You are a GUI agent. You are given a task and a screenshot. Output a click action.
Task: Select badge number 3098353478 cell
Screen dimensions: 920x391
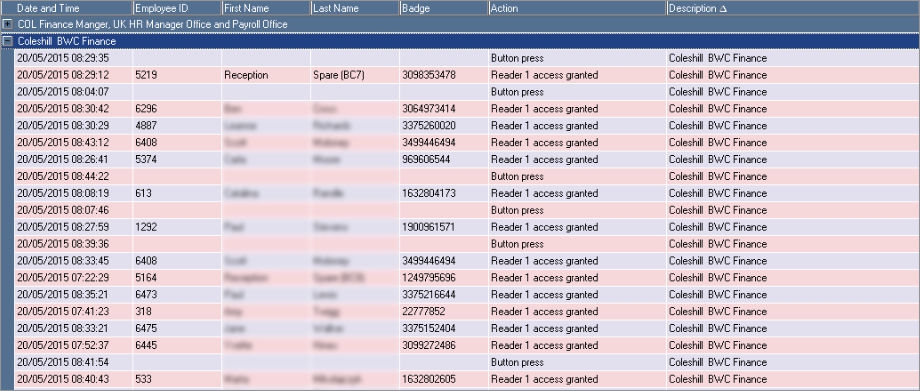[x=444, y=75]
